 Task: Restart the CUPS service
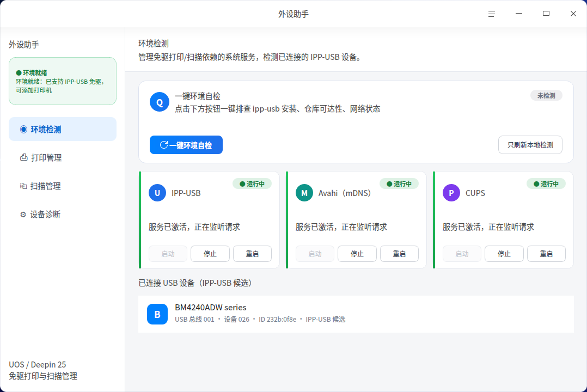click(546, 254)
